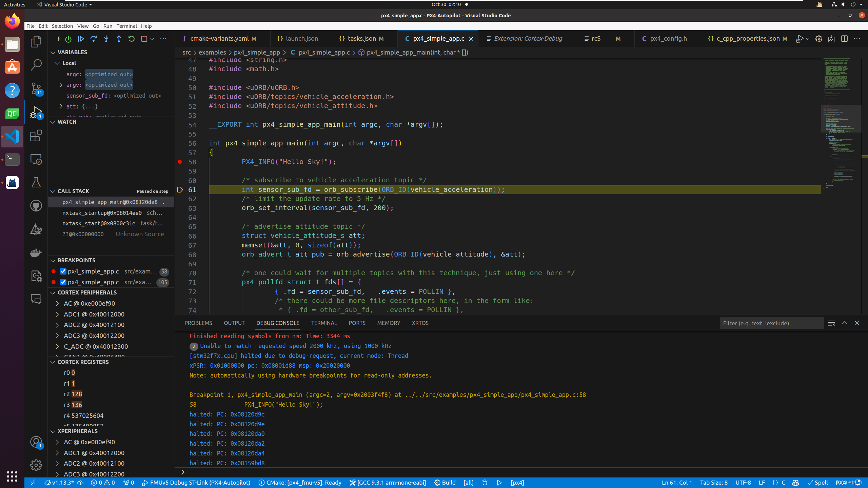
Task: Click the debug Step Into button
Action: (x=106, y=39)
